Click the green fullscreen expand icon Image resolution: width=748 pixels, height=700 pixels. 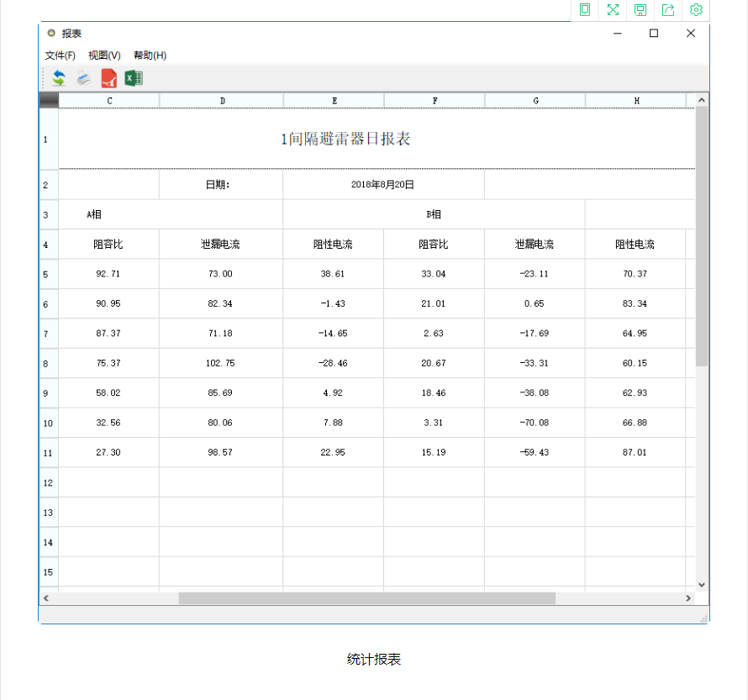[613, 9]
